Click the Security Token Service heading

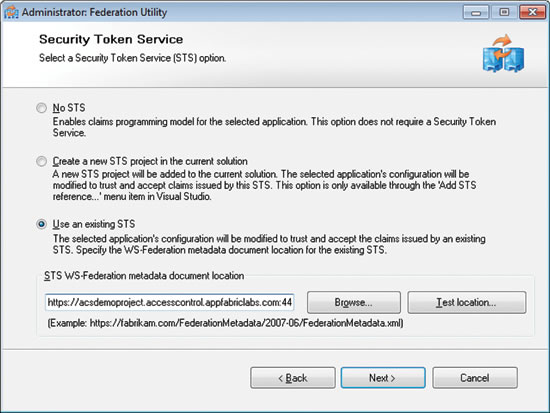111,39
